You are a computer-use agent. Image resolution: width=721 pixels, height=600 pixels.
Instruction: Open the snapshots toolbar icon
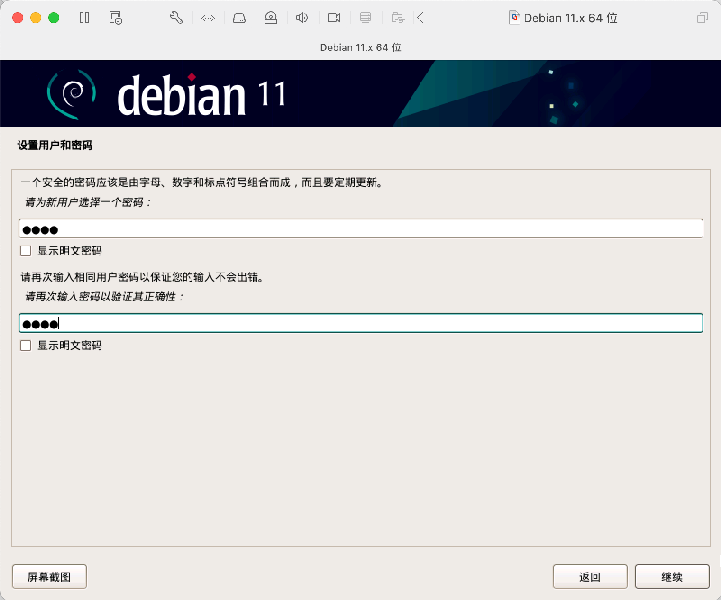(x=116, y=18)
